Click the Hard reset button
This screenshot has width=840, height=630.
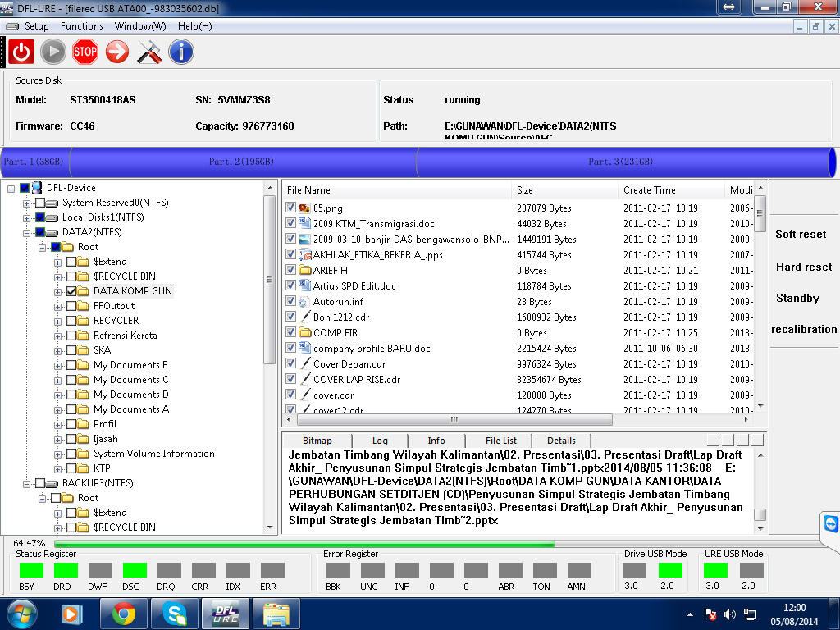803,267
